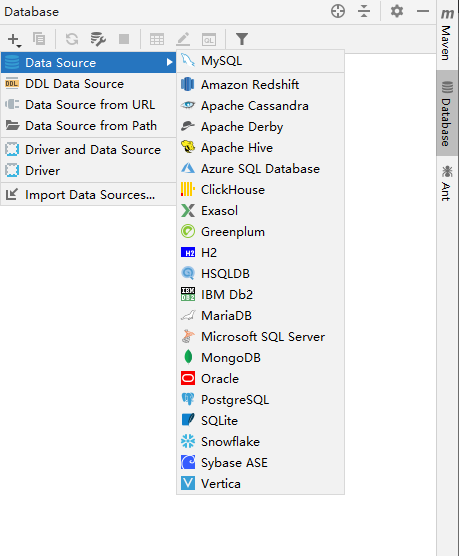Choose Microsoft SQL Server data source
The width and height of the screenshot is (459, 556).
(260, 337)
